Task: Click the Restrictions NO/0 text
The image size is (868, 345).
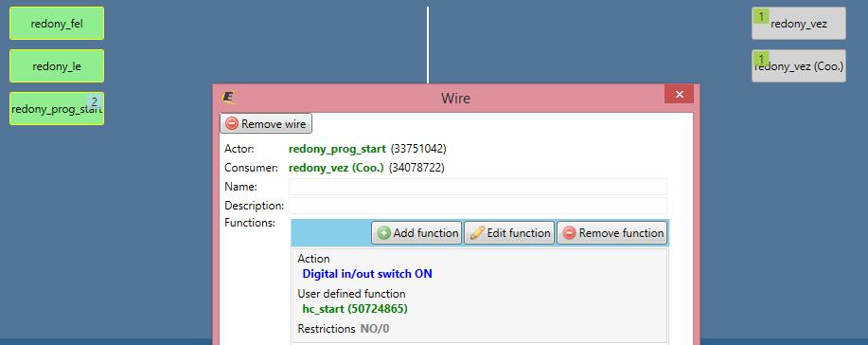Action: click(344, 329)
